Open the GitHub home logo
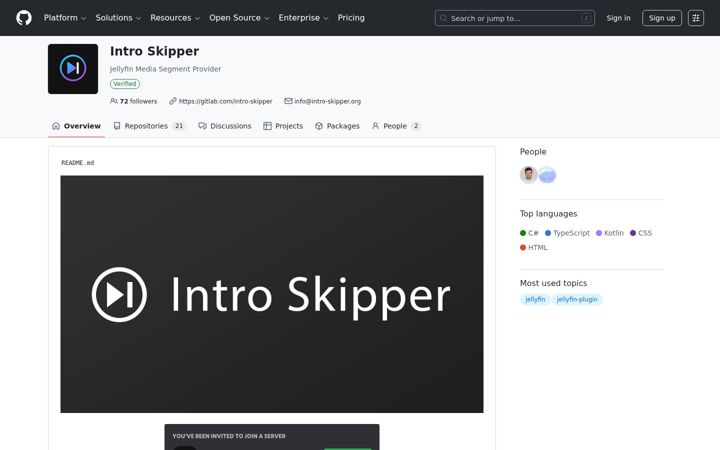720x450 pixels. click(x=24, y=18)
